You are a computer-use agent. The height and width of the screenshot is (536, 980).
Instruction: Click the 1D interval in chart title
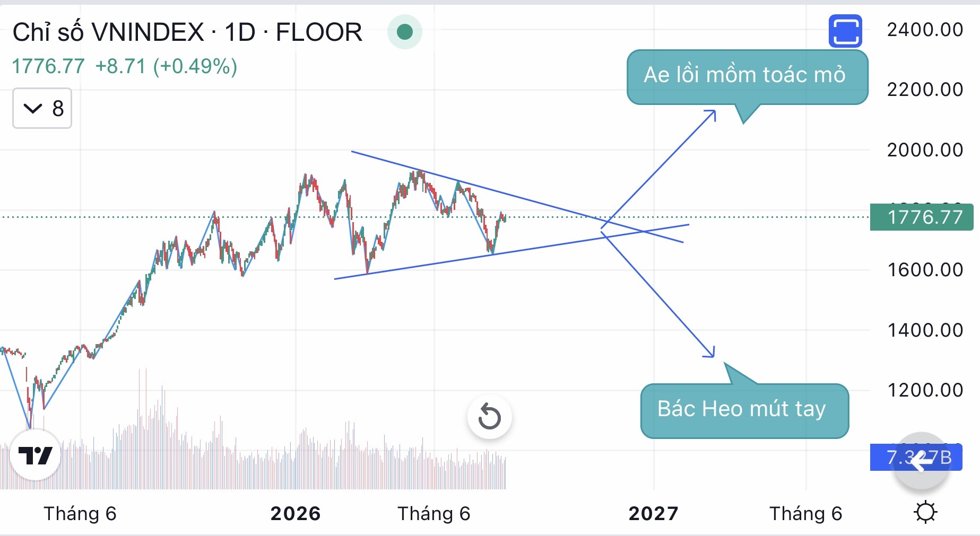pyautogui.click(x=240, y=32)
